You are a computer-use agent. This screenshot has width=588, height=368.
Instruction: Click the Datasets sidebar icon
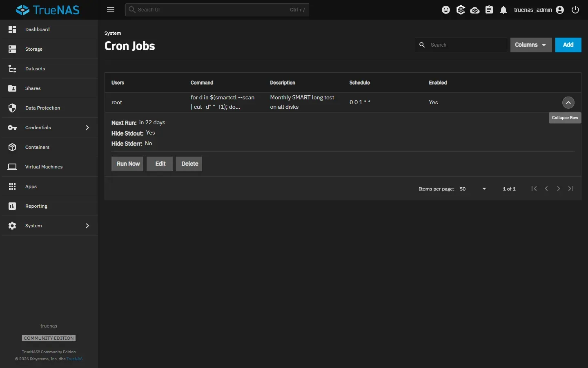pyautogui.click(x=12, y=69)
